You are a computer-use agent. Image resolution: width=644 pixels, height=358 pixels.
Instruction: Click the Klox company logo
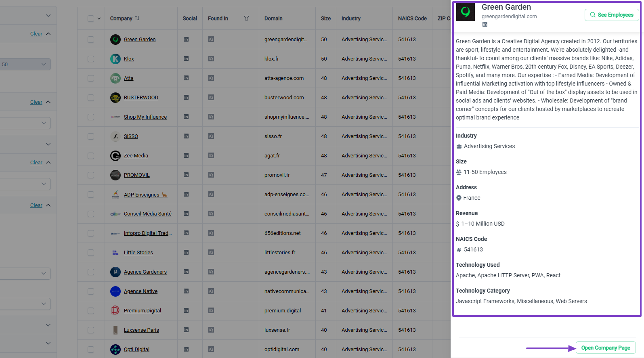[x=115, y=59]
